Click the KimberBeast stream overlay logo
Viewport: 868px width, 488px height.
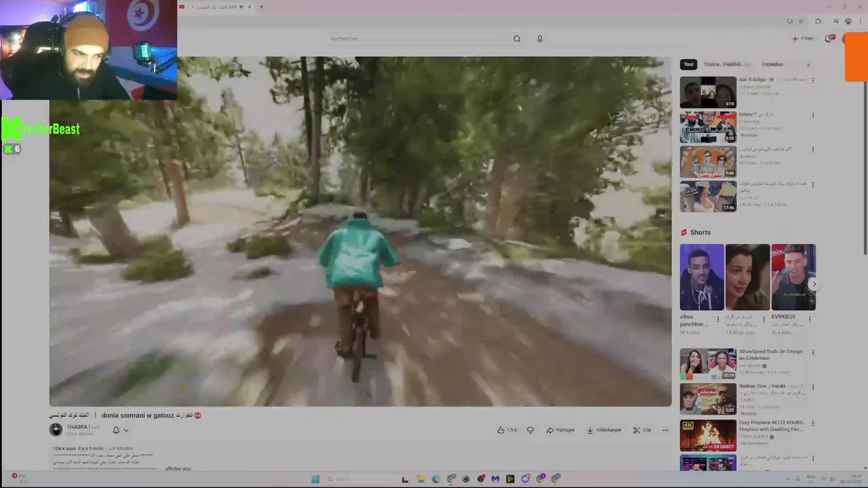pyautogui.click(x=41, y=129)
